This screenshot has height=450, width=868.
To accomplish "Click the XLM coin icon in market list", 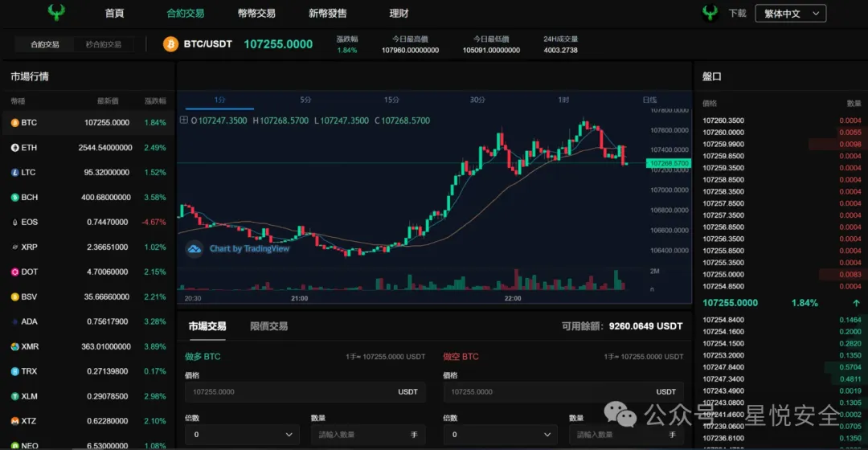I will click(15, 396).
